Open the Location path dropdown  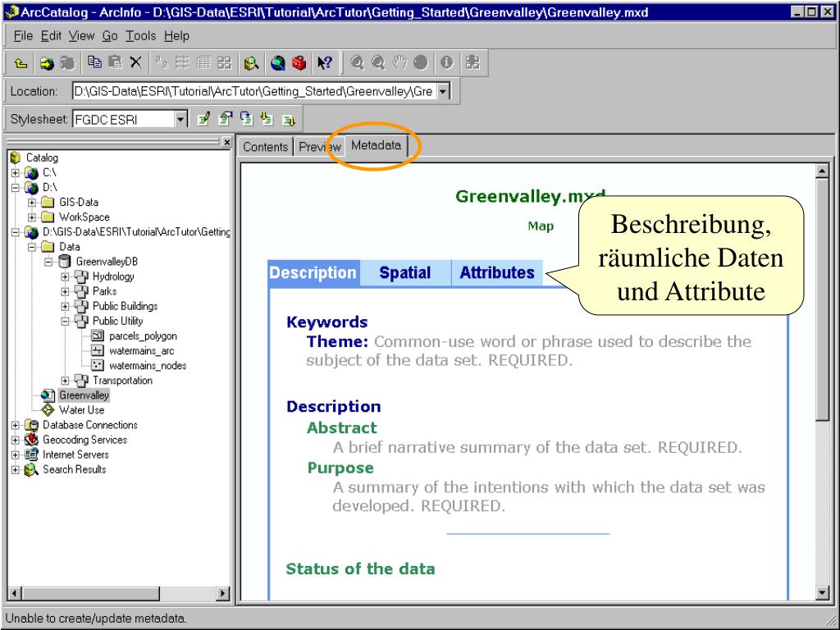click(x=443, y=91)
